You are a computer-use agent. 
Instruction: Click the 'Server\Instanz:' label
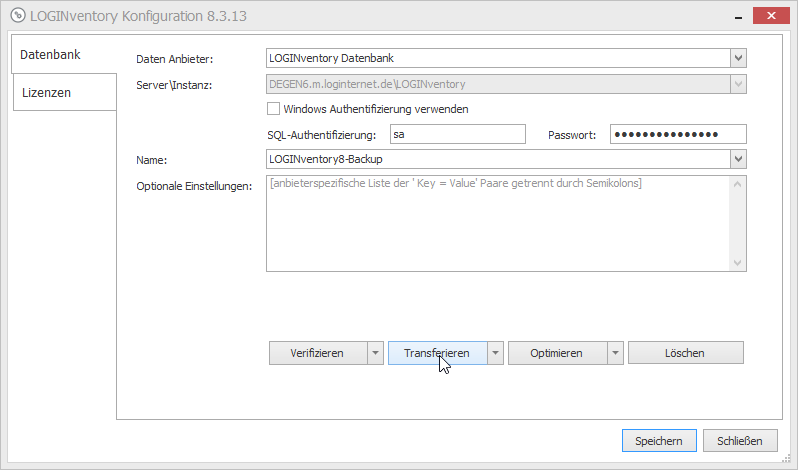pyautogui.click(x=174, y=85)
